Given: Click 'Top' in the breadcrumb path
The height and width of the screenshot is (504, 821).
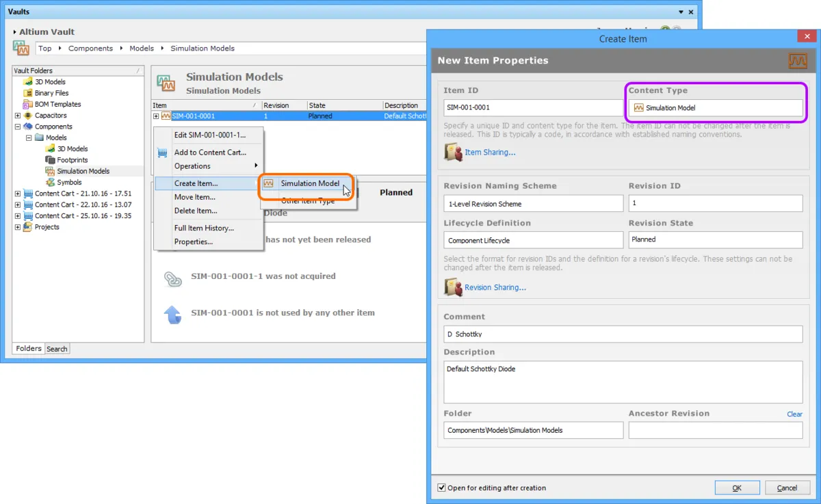Looking at the screenshot, I should [45, 49].
